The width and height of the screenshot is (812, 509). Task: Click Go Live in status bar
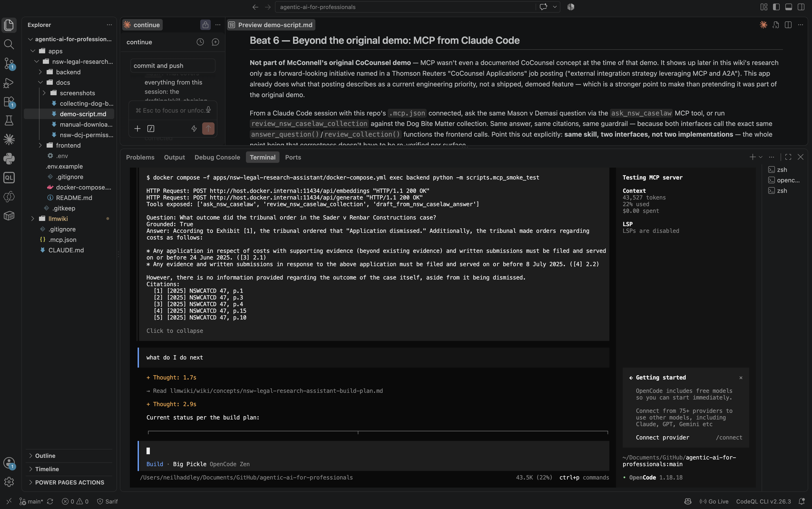[714, 501]
